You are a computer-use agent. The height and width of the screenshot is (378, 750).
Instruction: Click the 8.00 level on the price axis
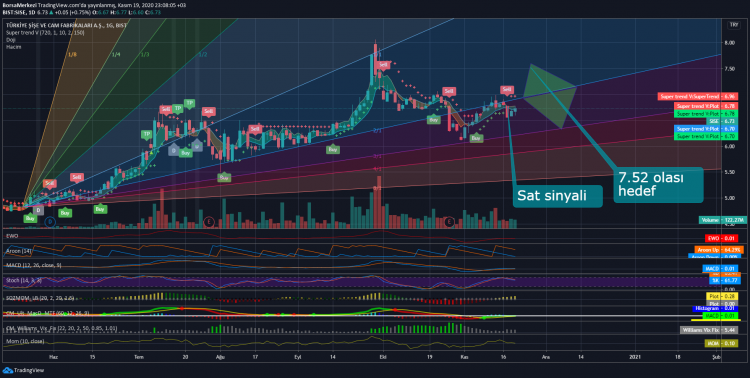tap(729, 43)
